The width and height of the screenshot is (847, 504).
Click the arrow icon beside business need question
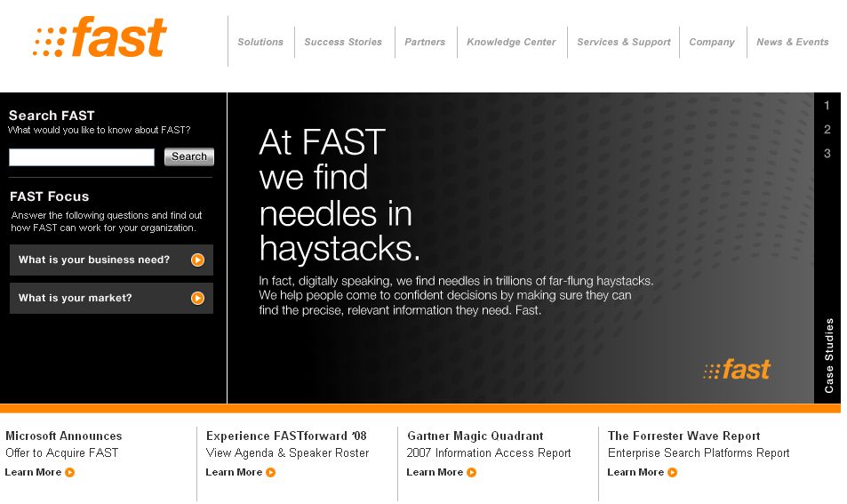click(x=197, y=260)
